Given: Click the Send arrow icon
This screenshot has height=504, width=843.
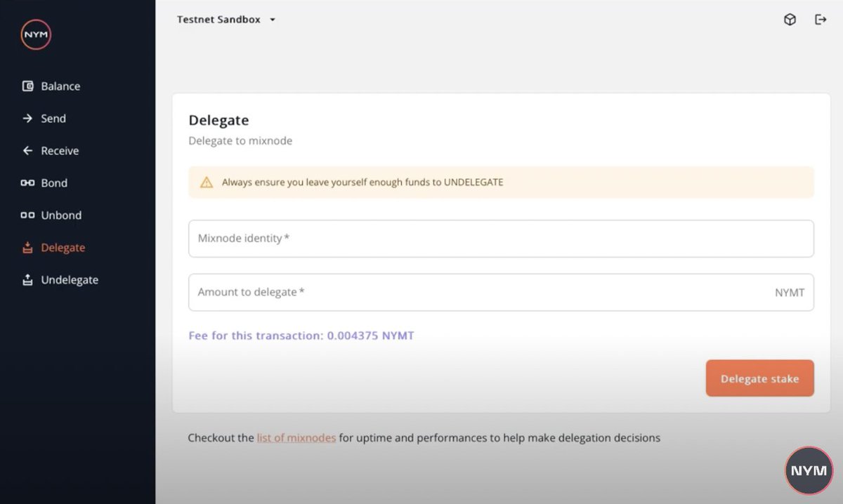Looking at the screenshot, I should click(28, 119).
